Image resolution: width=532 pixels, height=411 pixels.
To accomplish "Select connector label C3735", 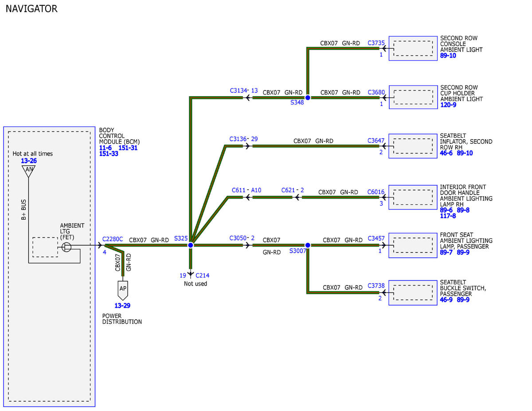I will (x=376, y=43).
